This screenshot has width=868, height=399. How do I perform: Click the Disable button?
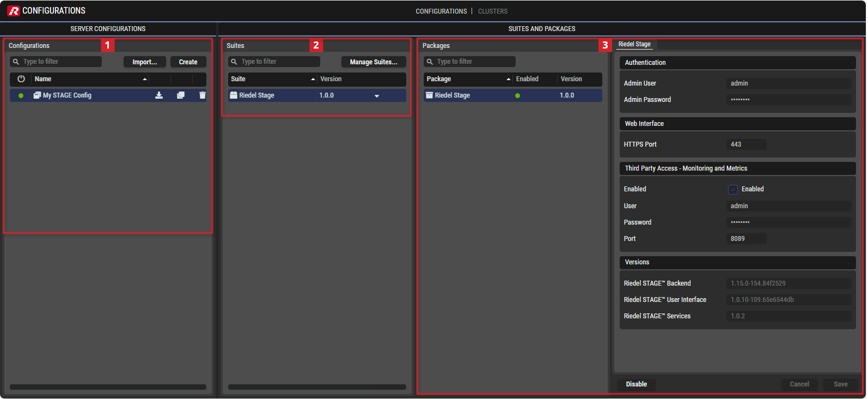click(637, 384)
